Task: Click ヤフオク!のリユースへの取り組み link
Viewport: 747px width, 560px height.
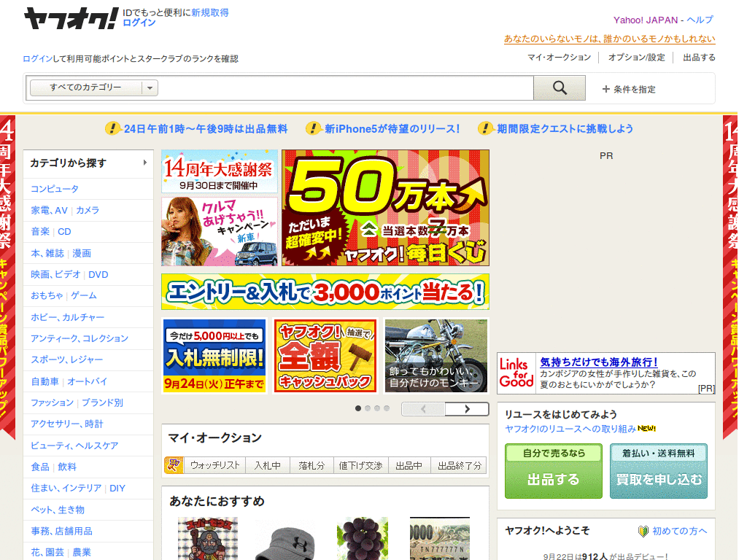Action: [x=570, y=429]
